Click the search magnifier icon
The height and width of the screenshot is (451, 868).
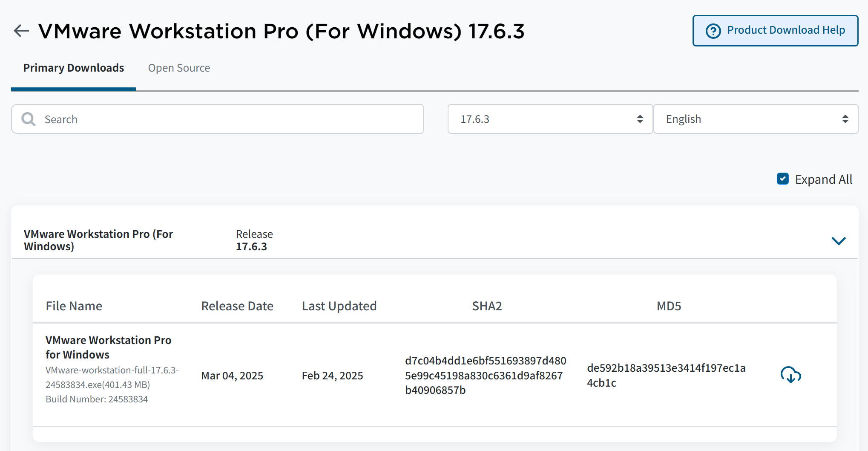pyautogui.click(x=29, y=119)
